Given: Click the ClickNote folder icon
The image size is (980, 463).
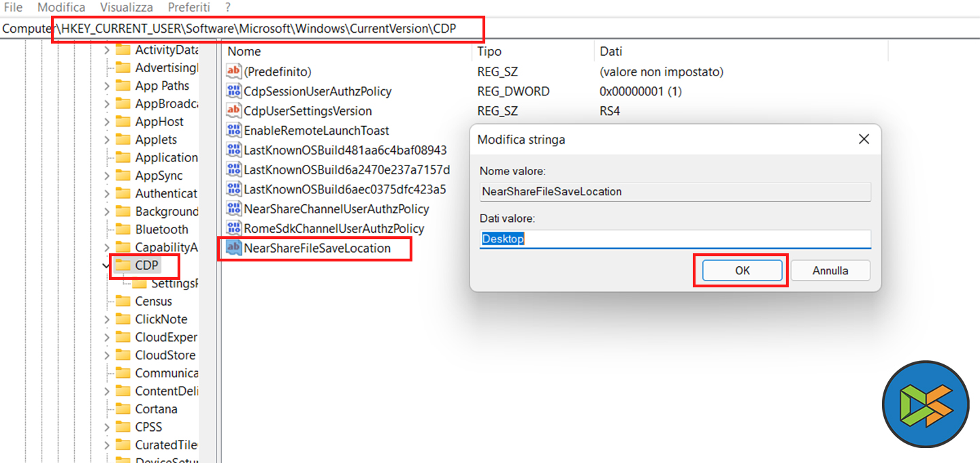Looking at the screenshot, I should click(123, 319).
